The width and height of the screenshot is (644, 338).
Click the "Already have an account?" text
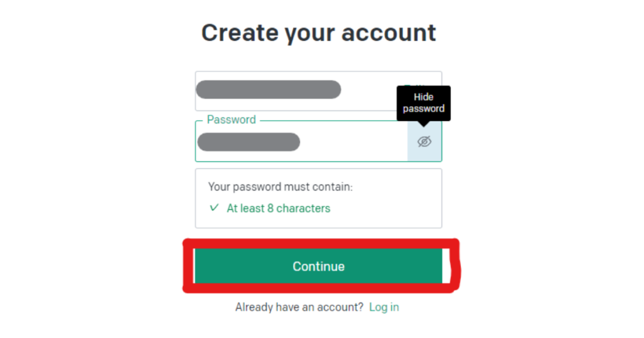(x=299, y=307)
